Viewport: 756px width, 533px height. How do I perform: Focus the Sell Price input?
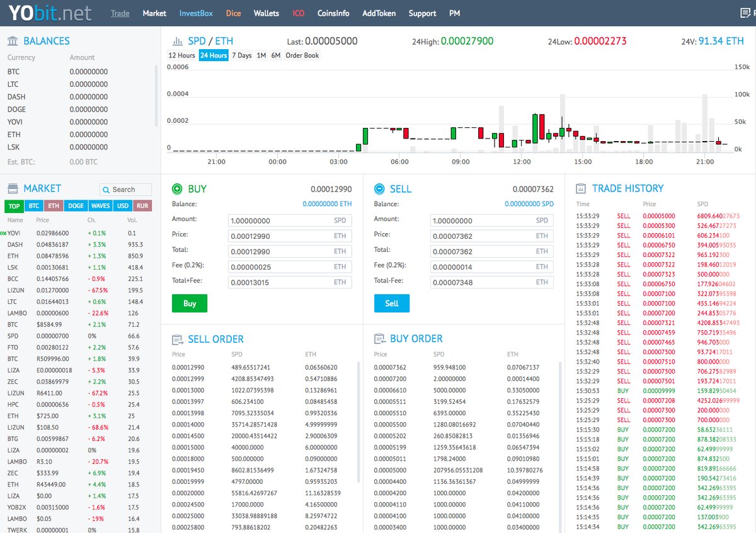(x=492, y=236)
